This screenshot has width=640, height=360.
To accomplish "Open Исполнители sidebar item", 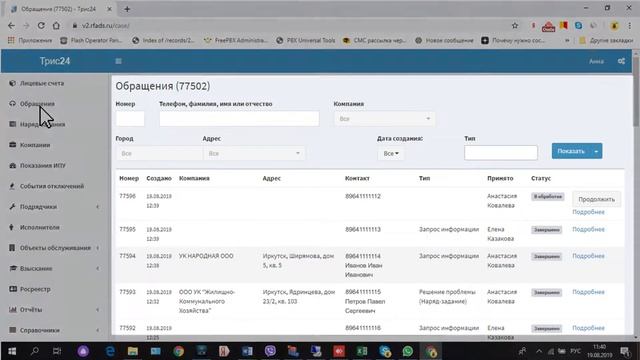I will pos(40,227).
